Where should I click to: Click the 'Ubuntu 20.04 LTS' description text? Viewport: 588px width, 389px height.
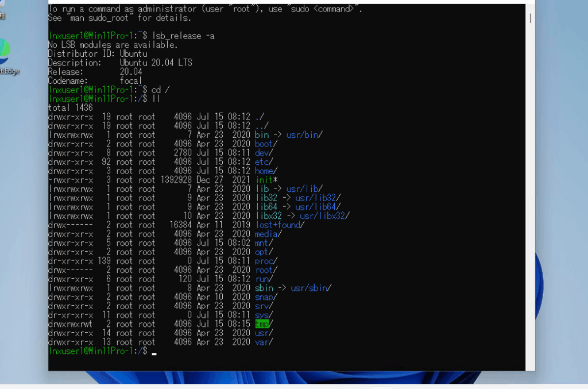pos(156,63)
